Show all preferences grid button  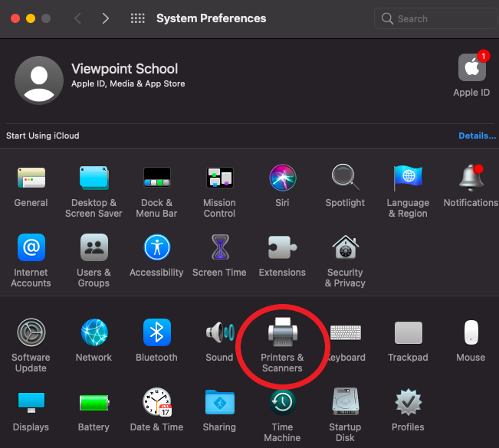pyautogui.click(x=138, y=18)
